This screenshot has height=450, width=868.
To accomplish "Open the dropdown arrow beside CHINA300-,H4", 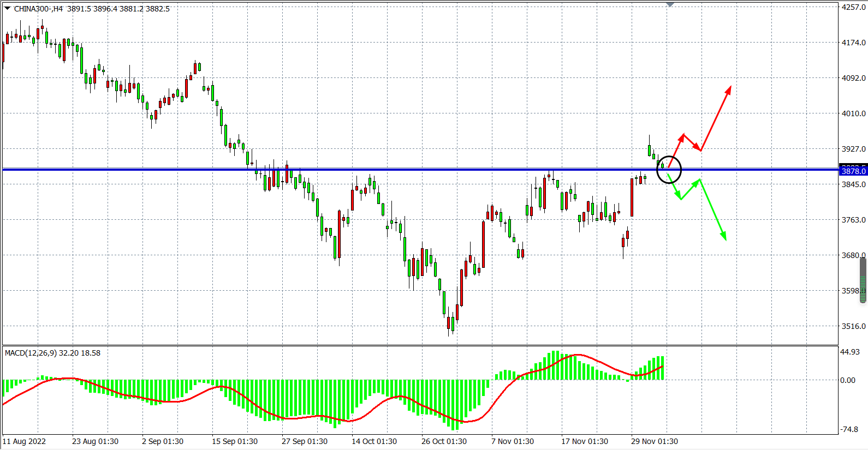I will (7, 8).
